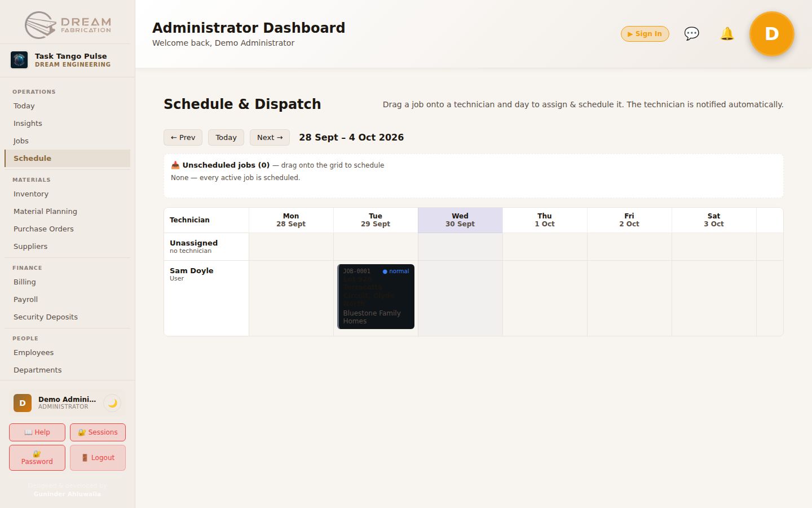Click the Mon 28 Sept column header

point(291,220)
